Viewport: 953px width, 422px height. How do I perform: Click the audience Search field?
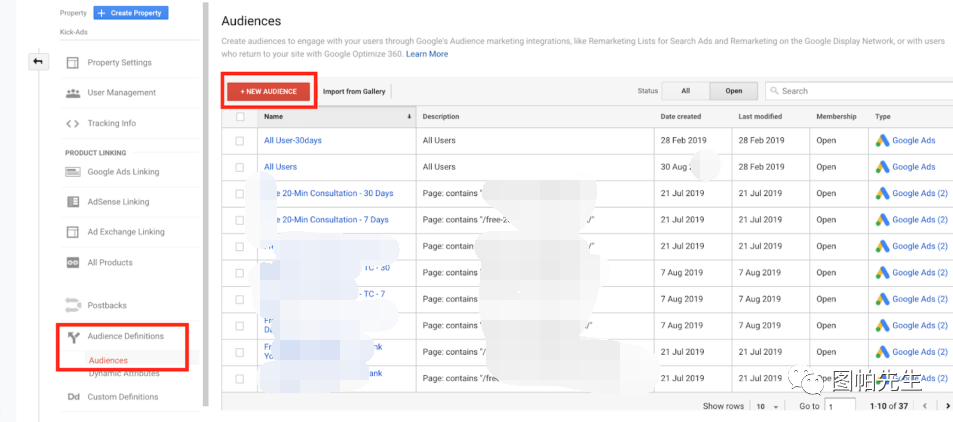point(860,91)
